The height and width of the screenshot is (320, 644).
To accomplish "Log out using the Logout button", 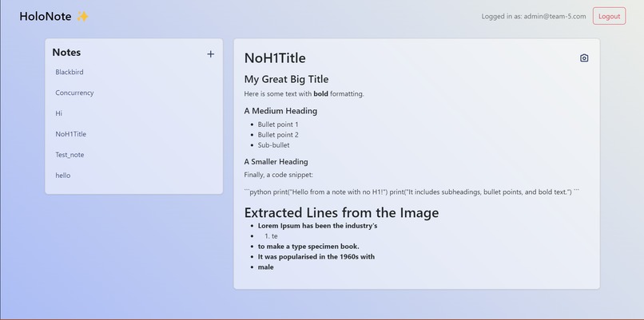I will pos(609,17).
